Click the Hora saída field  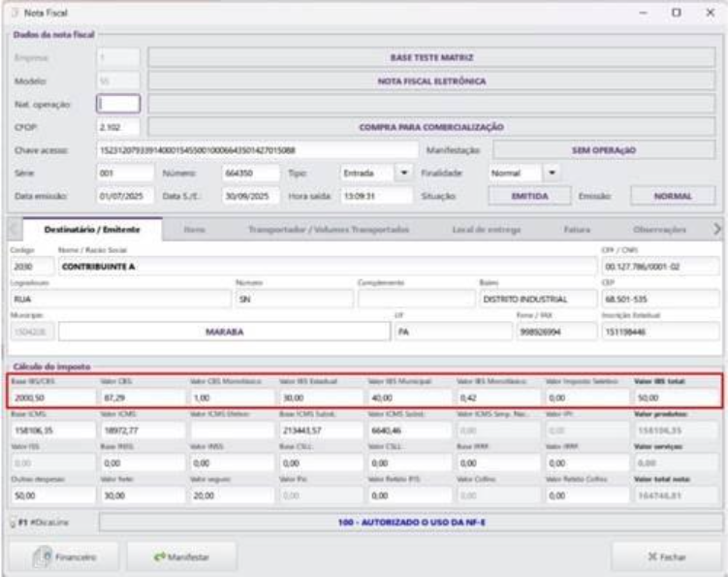376,196
